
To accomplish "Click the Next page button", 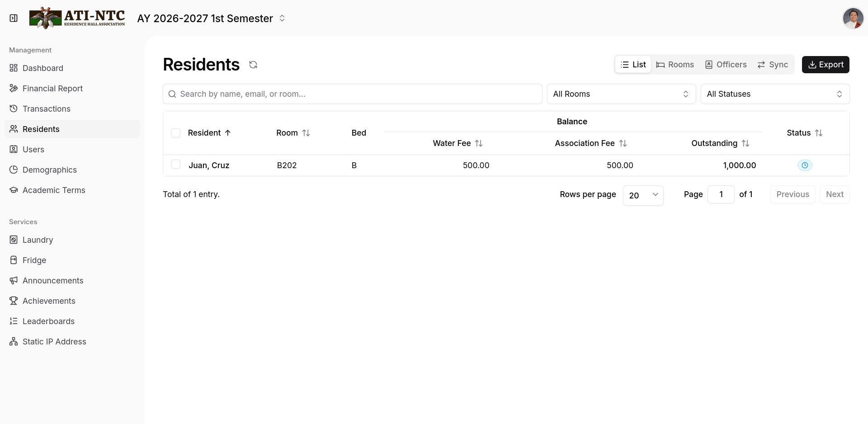I will [x=835, y=194].
